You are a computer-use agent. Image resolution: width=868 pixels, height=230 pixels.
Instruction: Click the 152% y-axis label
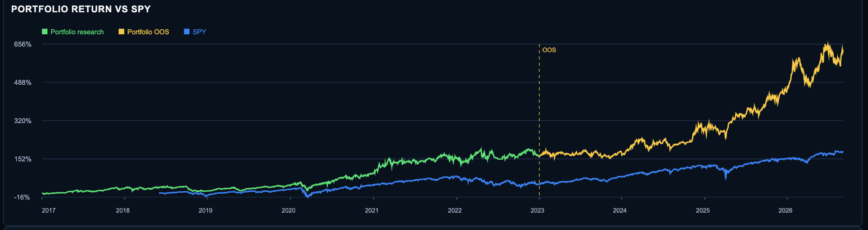coord(23,159)
